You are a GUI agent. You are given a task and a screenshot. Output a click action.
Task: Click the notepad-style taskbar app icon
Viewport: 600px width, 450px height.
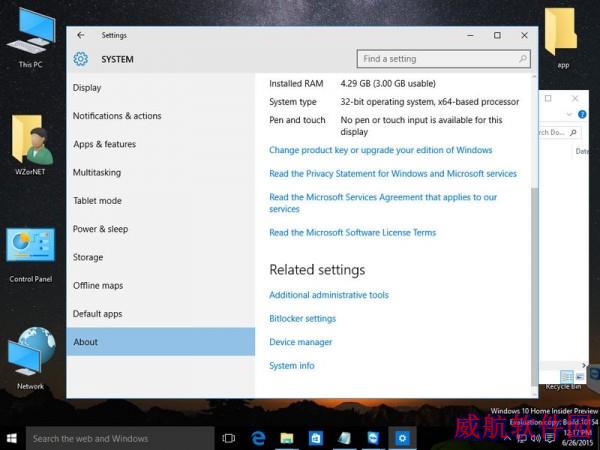tap(344, 439)
